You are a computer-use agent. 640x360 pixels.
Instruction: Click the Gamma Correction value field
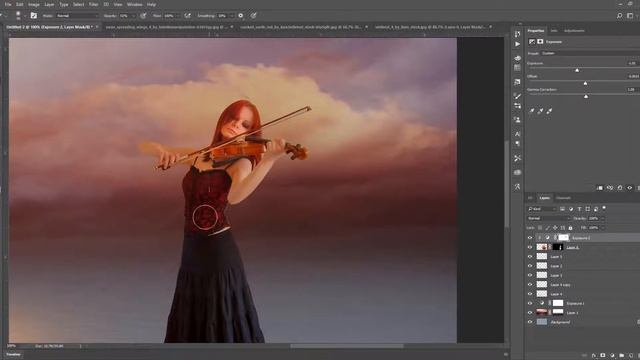tap(631, 89)
